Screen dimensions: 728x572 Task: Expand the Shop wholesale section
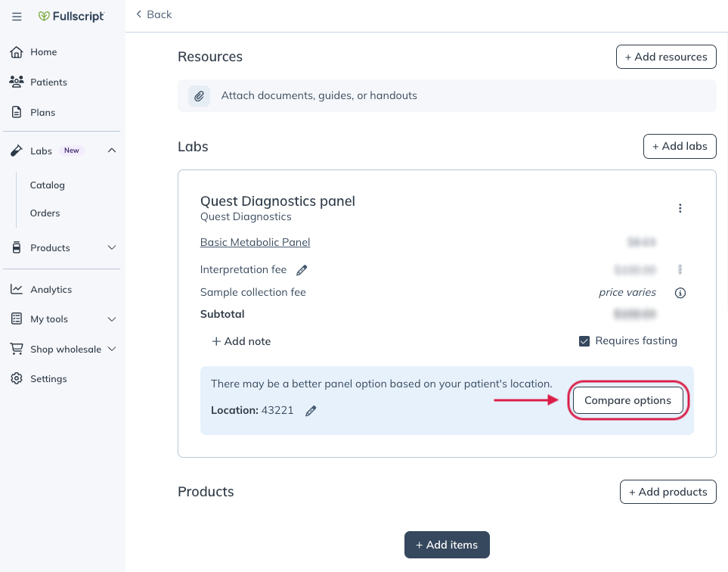click(112, 349)
